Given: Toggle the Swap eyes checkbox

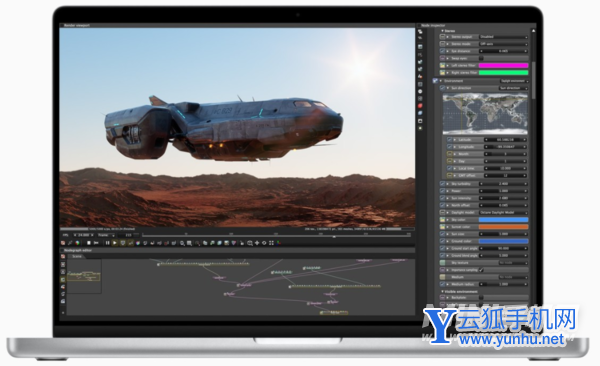Looking at the screenshot, I should (481, 58).
